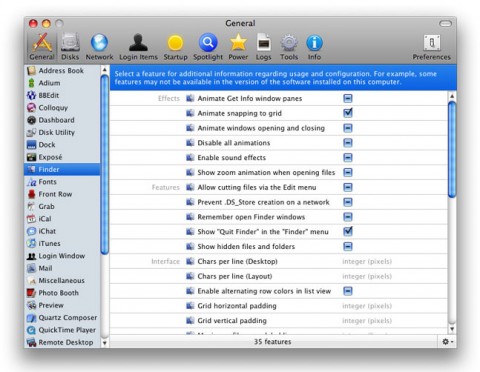The height and width of the screenshot is (372, 480).
Task: Open the Login Items section
Action: [138, 47]
